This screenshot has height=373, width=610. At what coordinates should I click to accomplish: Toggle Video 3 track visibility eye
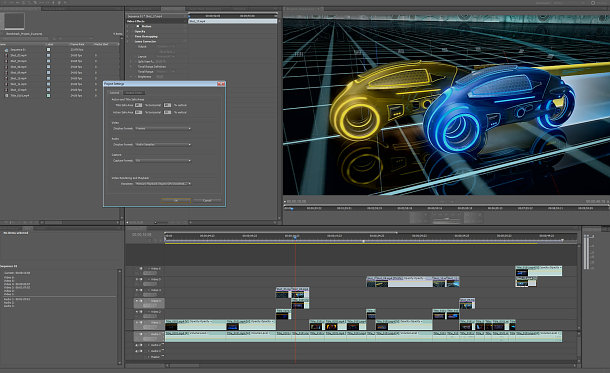coord(137,301)
